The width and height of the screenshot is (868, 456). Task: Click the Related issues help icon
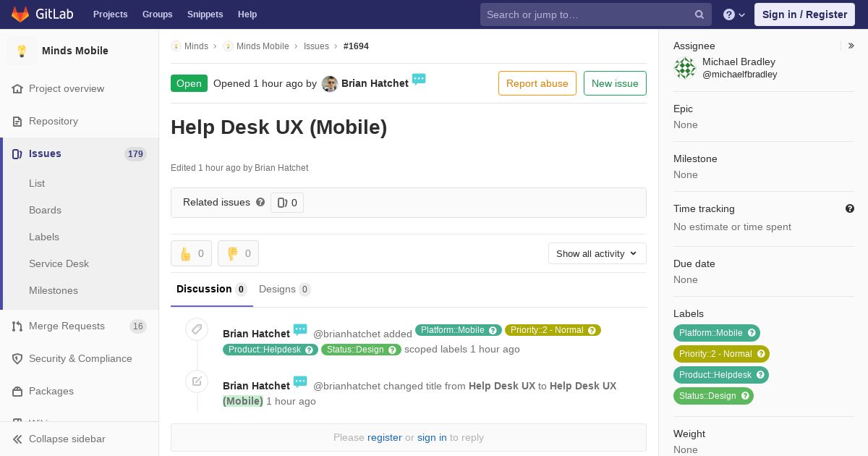click(260, 202)
